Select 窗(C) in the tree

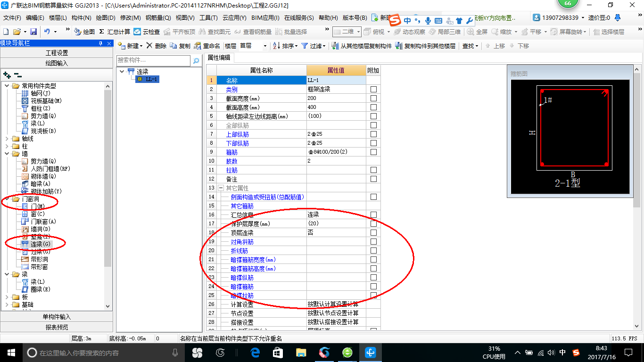tap(38, 214)
